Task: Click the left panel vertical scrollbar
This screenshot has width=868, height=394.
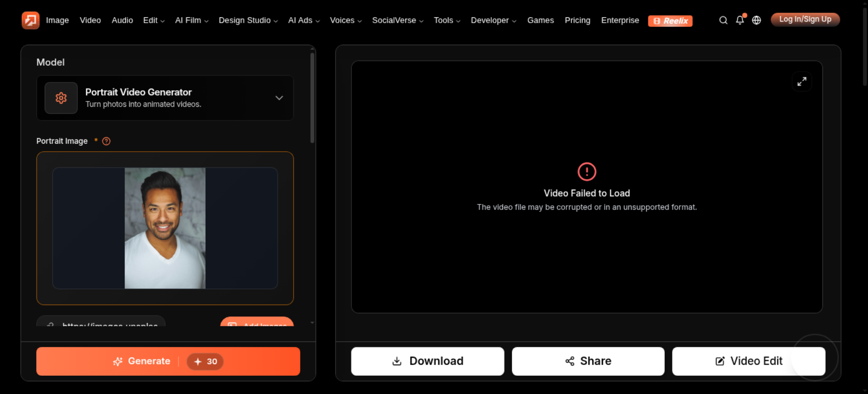Action: pyautogui.click(x=312, y=98)
